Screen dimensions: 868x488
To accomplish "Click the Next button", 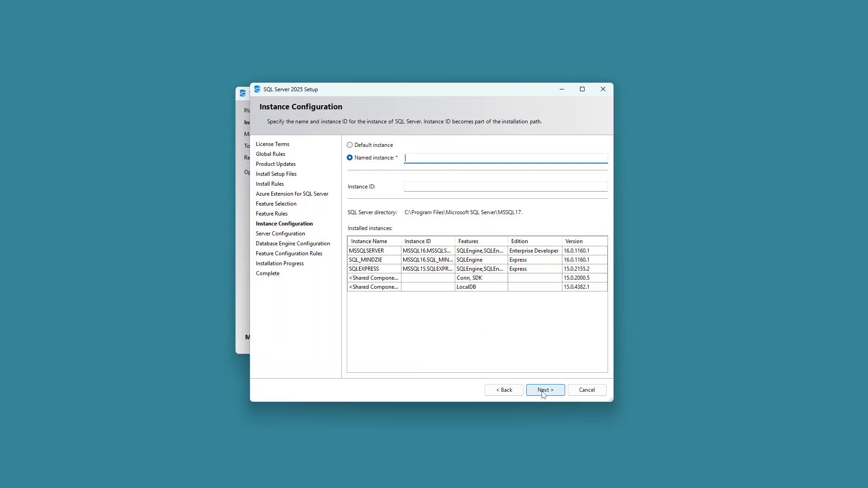I will (x=545, y=390).
